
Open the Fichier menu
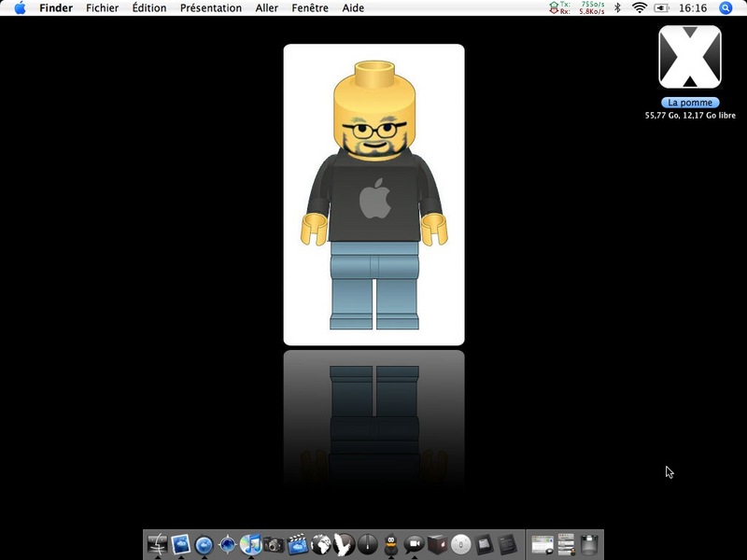click(x=102, y=7)
